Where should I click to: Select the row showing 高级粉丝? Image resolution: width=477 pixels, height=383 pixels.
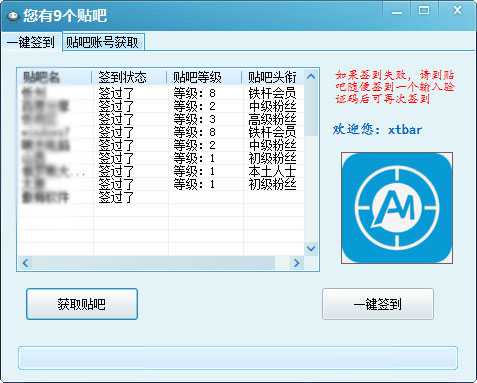pos(161,119)
